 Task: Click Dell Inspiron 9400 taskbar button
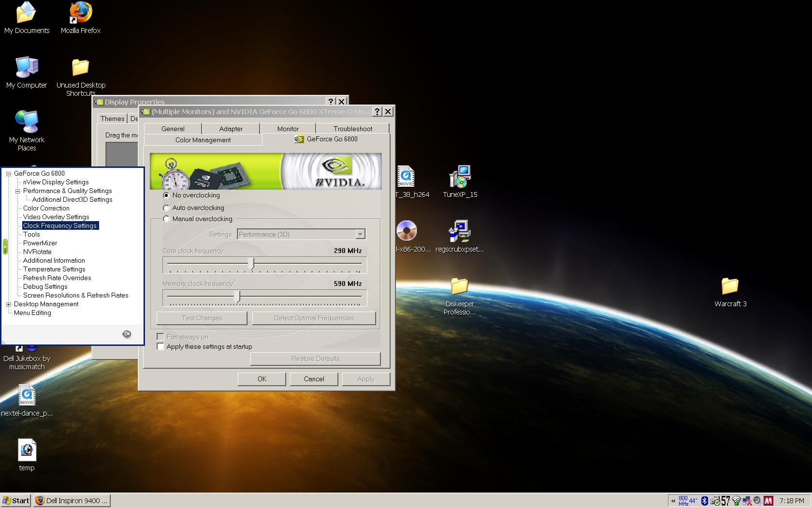[x=72, y=500]
